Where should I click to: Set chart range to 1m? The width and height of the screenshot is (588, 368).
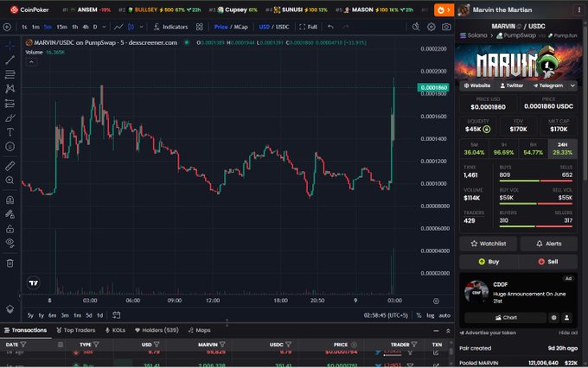coord(77,315)
